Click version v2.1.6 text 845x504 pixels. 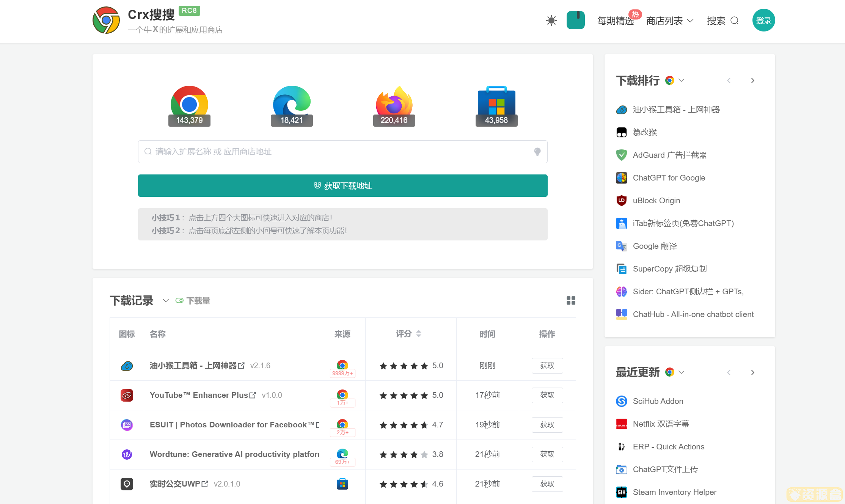(260, 366)
